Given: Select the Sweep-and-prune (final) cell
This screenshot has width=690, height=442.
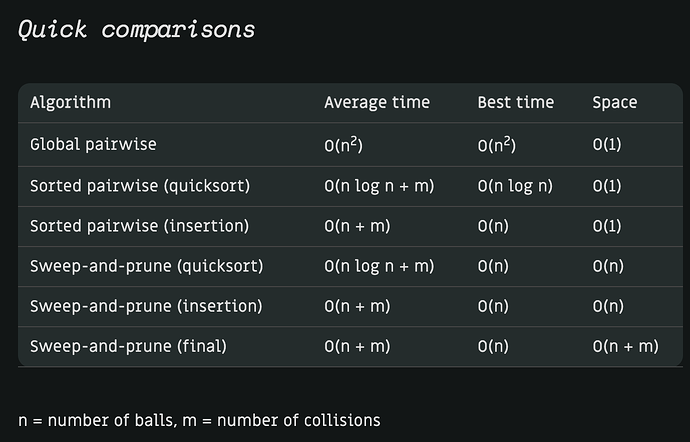Looking at the screenshot, I should 128,346.
